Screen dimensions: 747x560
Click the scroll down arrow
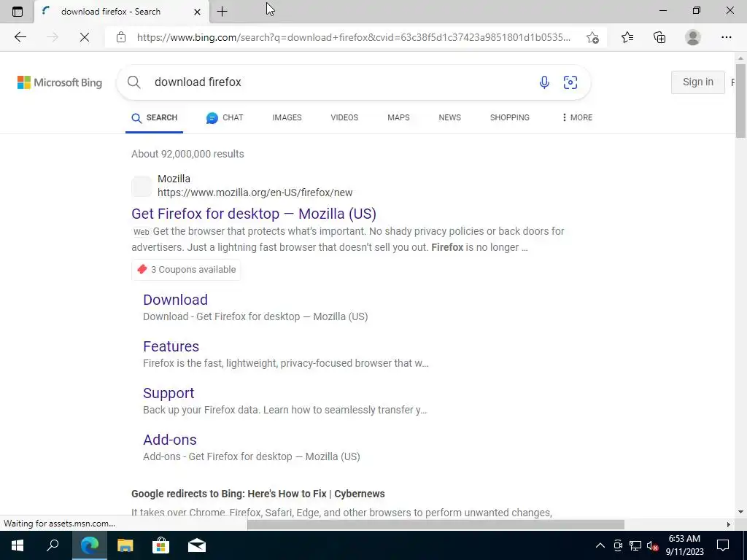click(x=740, y=512)
